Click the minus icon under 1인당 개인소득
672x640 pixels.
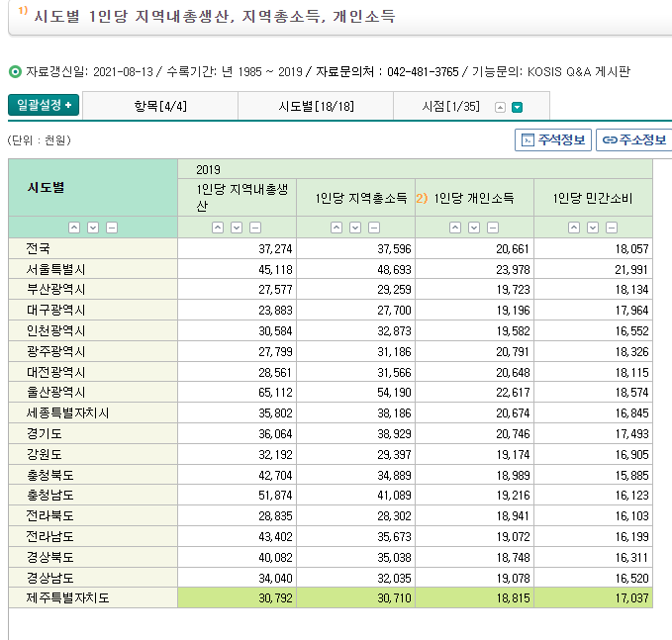[493, 228]
